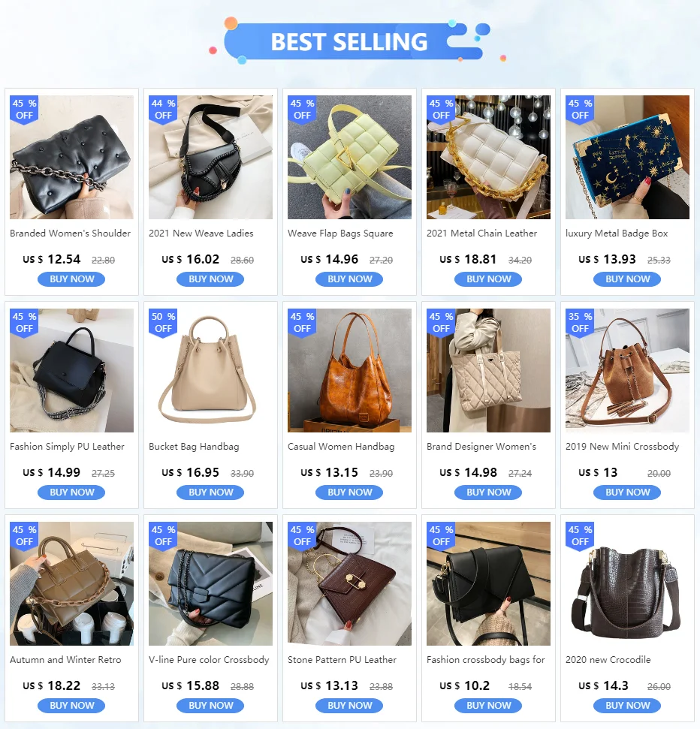Click the 50% OFF badge on Bucket Bag
This screenshot has width=700, height=729.
163,323
